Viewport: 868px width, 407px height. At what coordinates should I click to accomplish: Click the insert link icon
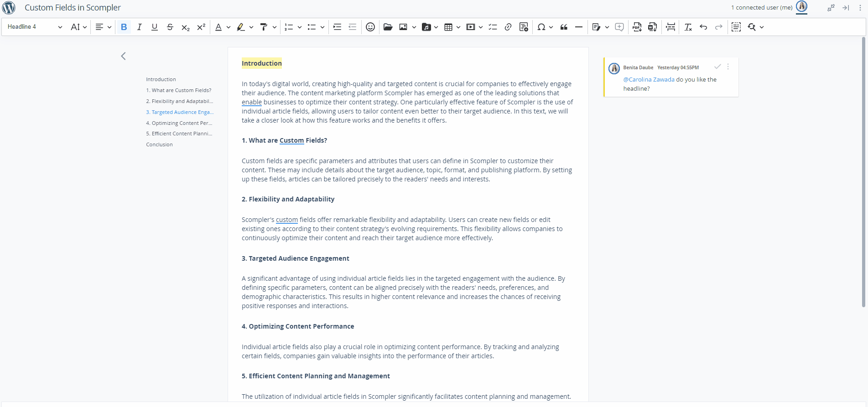coord(508,27)
